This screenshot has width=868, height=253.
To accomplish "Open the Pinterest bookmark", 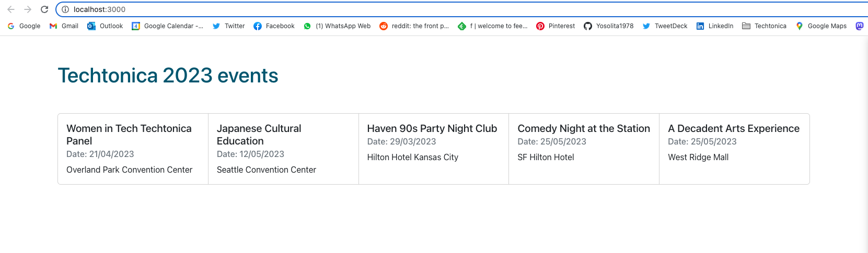I will click(x=555, y=26).
